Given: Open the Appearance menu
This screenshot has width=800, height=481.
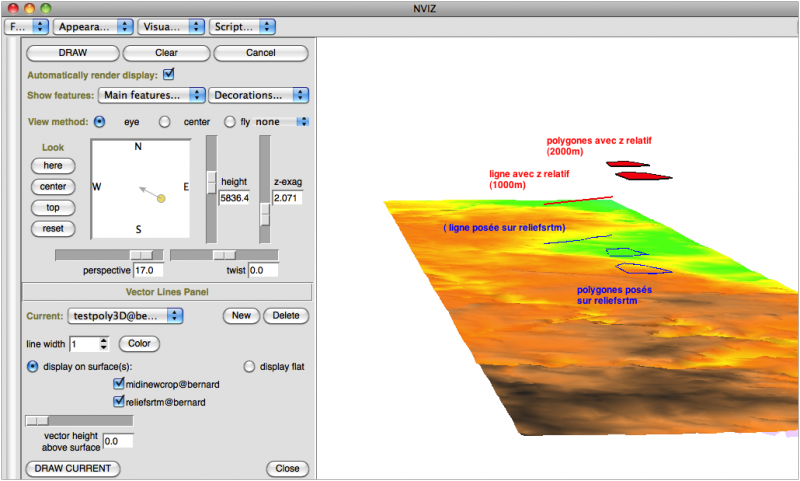Looking at the screenshot, I should pos(93,25).
